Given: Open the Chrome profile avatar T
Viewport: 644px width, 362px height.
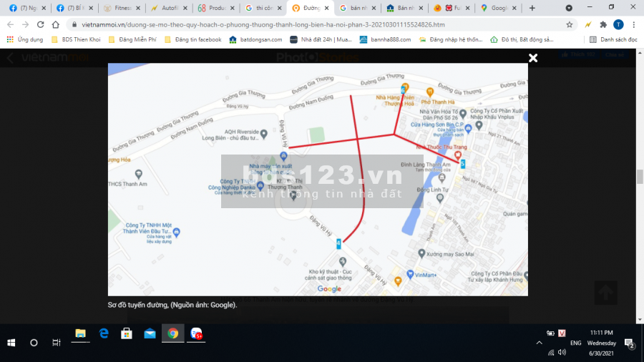Looking at the screenshot, I should pos(618,24).
